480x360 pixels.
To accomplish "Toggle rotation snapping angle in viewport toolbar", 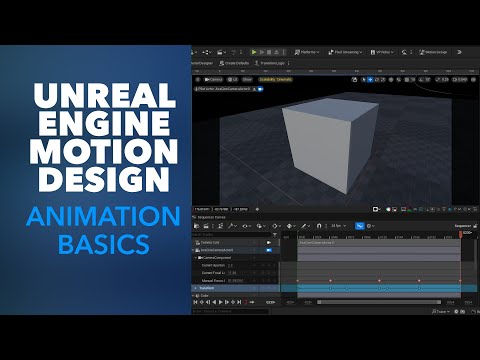I will (x=425, y=80).
